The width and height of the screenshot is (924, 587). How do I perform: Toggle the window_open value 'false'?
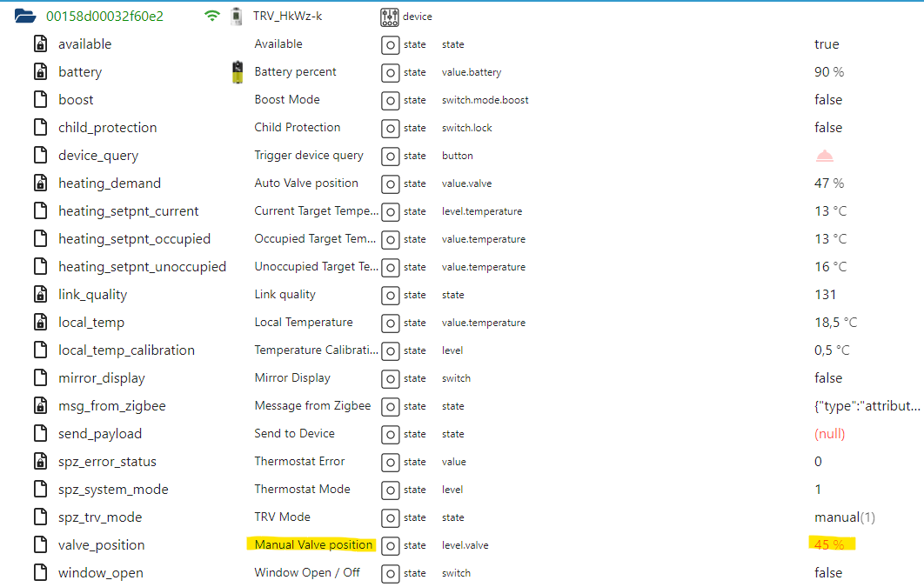pos(828,573)
